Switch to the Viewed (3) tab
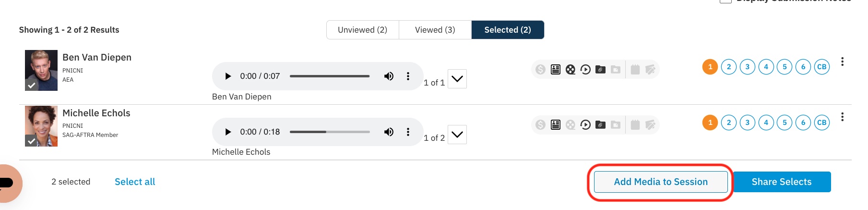The height and width of the screenshot is (210, 868). click(x=435, y=30)
